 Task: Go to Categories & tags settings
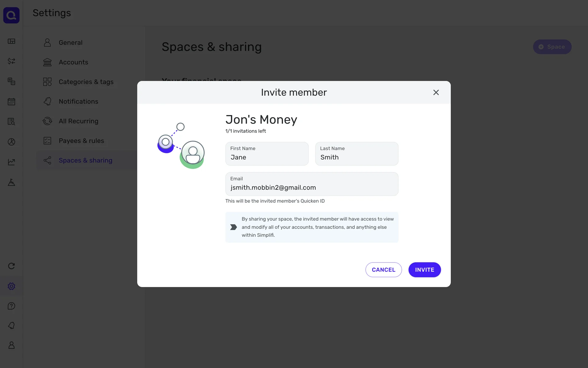click(x=86, y=82)
